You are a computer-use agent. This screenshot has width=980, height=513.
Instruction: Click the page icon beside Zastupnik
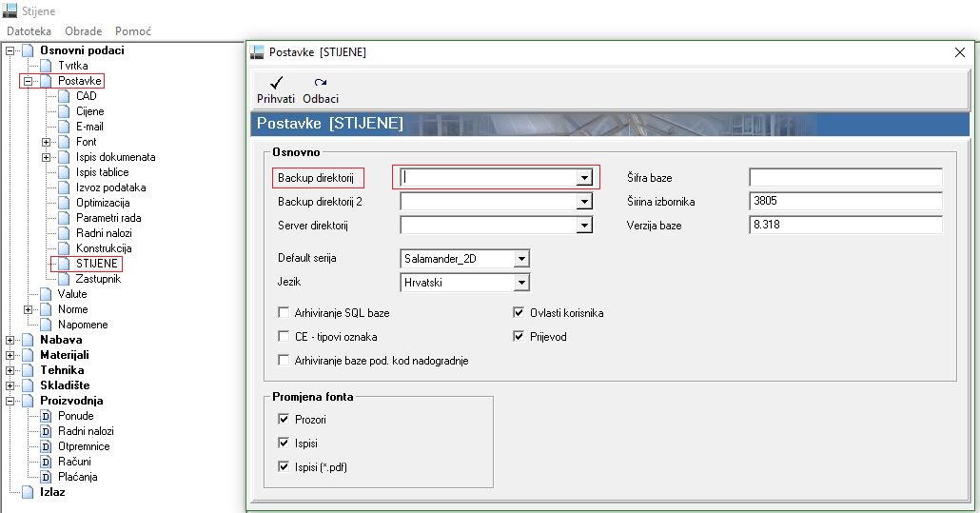(64, 279)
